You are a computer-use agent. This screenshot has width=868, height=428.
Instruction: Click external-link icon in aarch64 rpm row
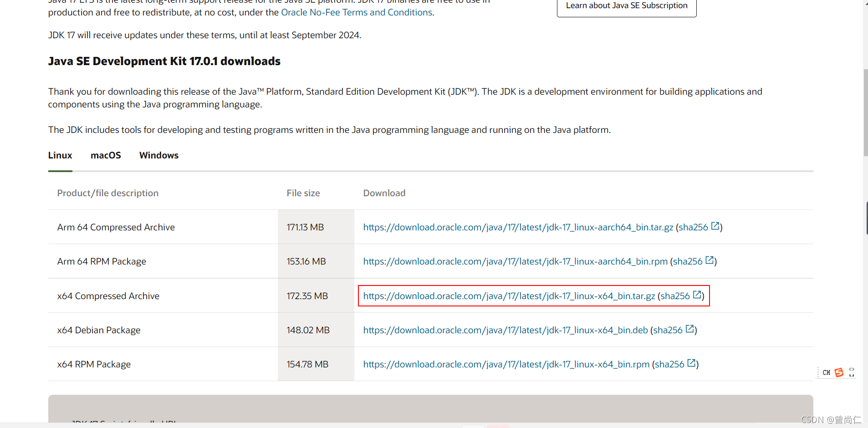click(x=710, y=260)
